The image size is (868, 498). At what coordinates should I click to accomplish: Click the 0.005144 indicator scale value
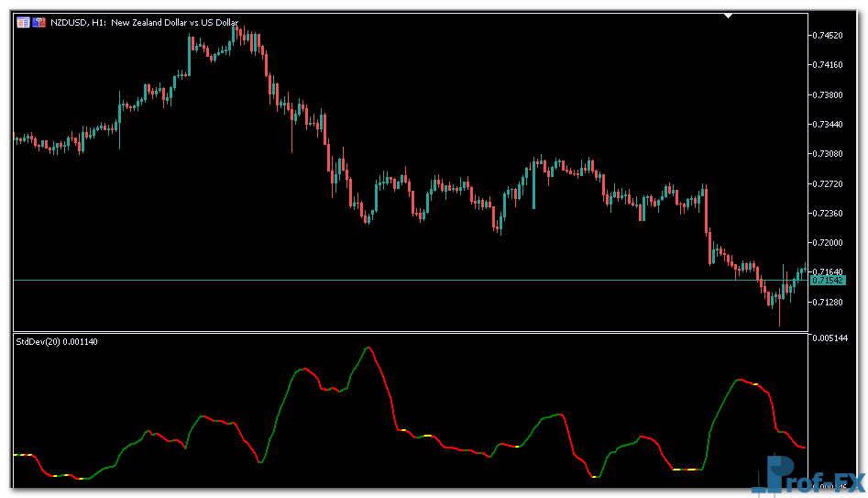(830, 338)
